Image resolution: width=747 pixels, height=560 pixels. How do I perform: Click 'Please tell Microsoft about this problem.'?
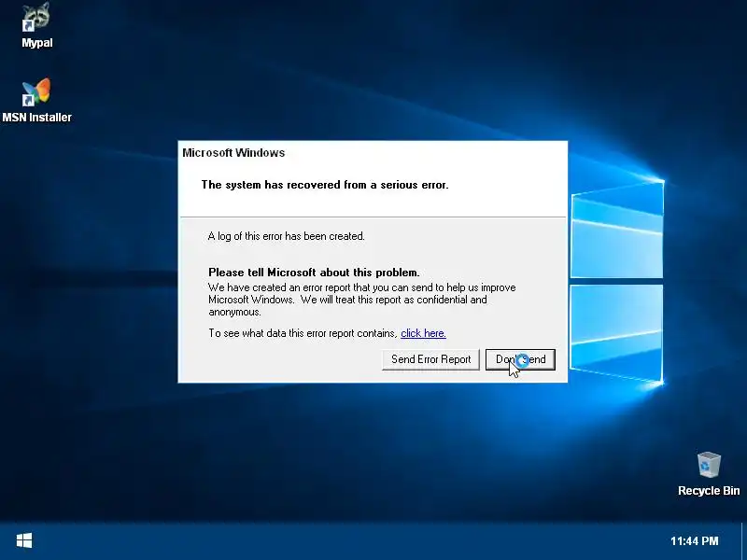pos(314,273)
